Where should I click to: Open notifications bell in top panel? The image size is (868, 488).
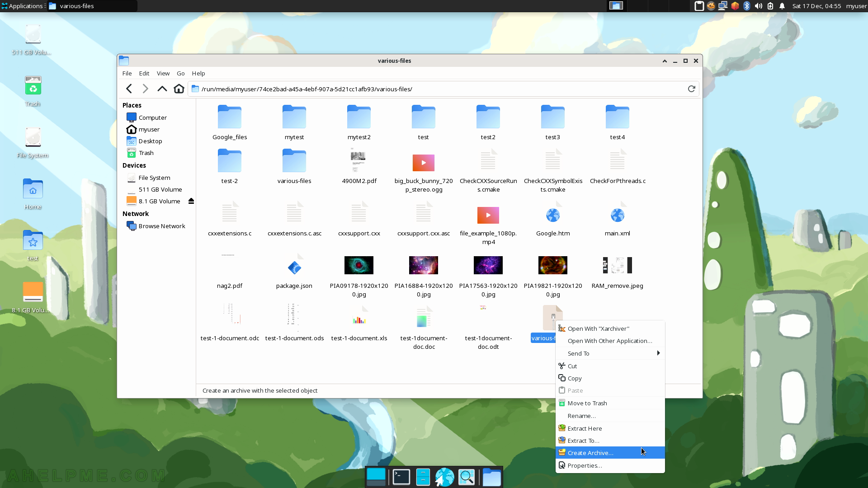click(x=782, y=6)
